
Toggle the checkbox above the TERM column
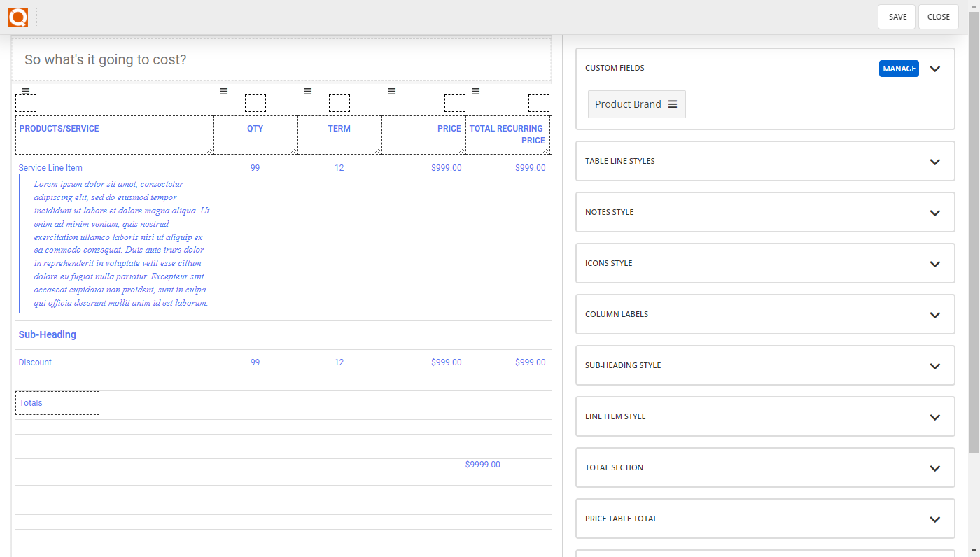[x=339, y=103]
